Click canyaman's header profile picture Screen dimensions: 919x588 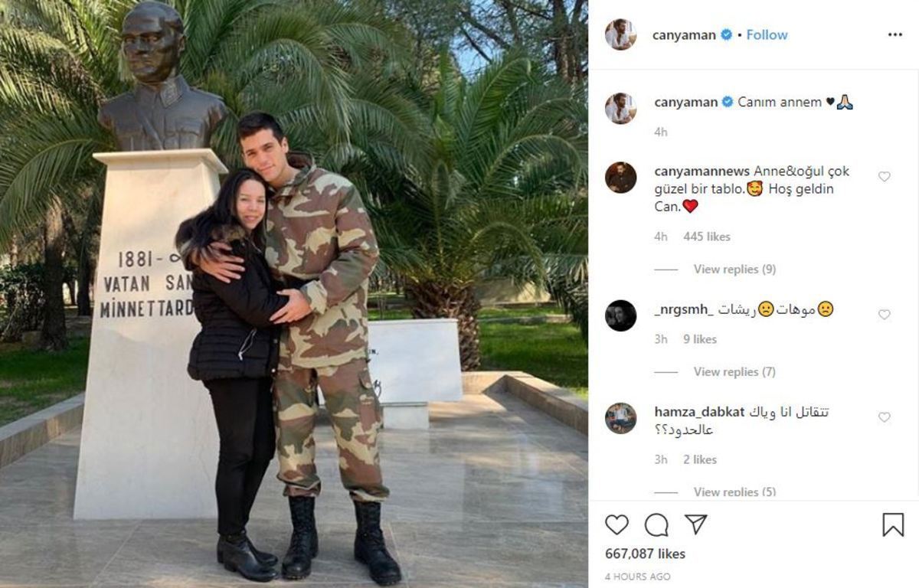coord(620,34)
